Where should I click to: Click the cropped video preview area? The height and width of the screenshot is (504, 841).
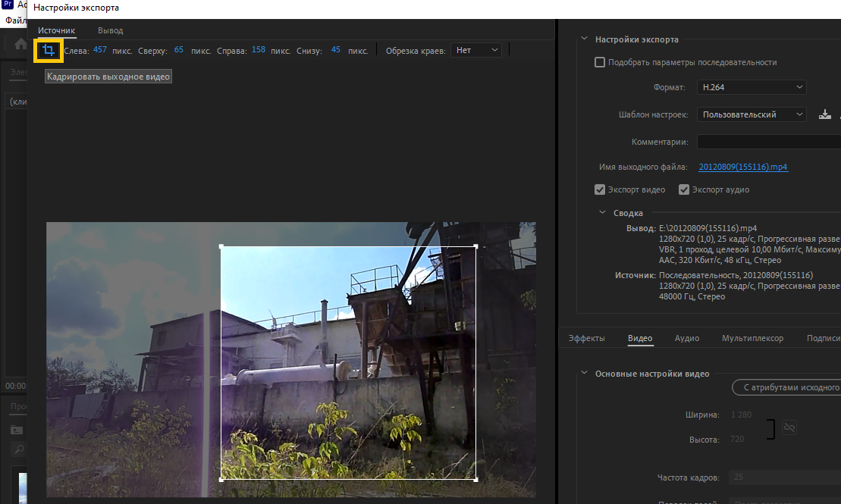(349, 363)
